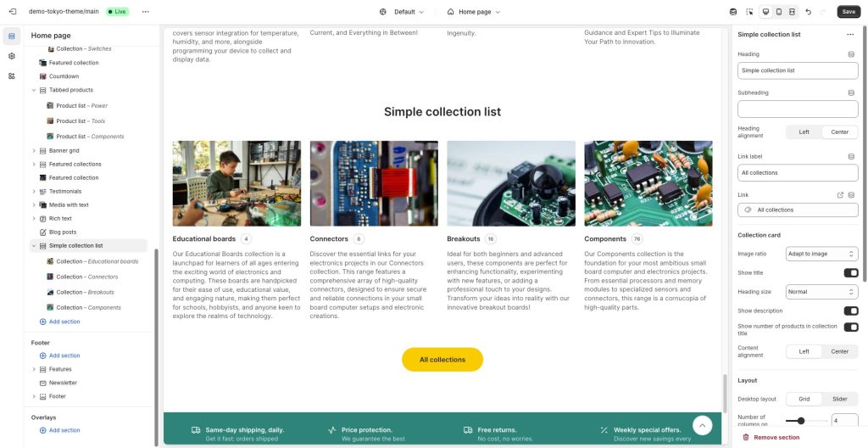Expand the Testimonials section

click(x=34, y=192)
